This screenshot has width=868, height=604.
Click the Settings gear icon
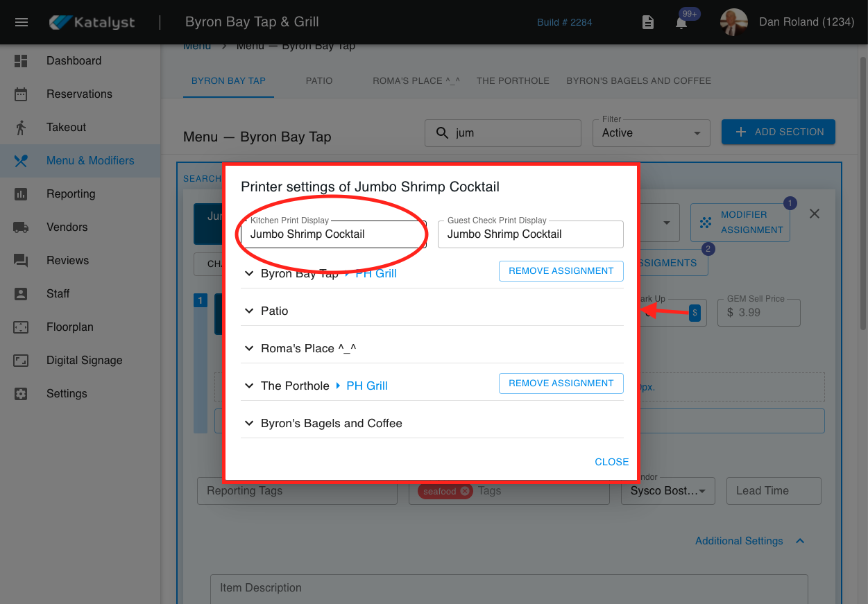[x=21, y=394]
